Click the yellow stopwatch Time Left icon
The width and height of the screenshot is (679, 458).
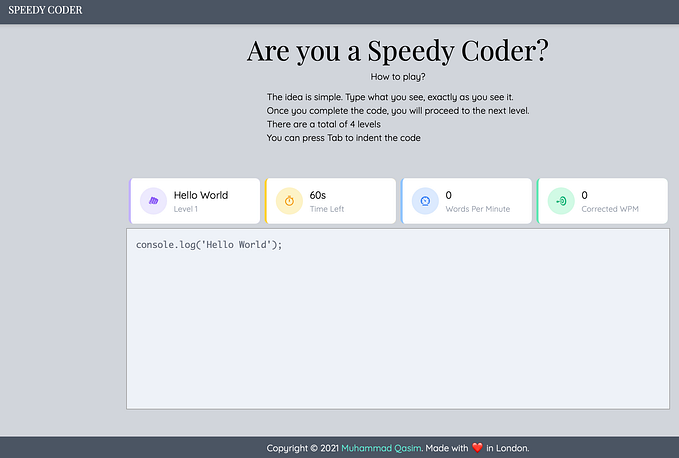289,201
